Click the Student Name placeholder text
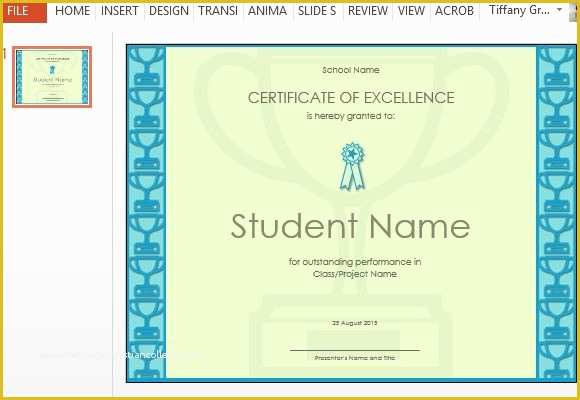 click(x=350, y=226)
